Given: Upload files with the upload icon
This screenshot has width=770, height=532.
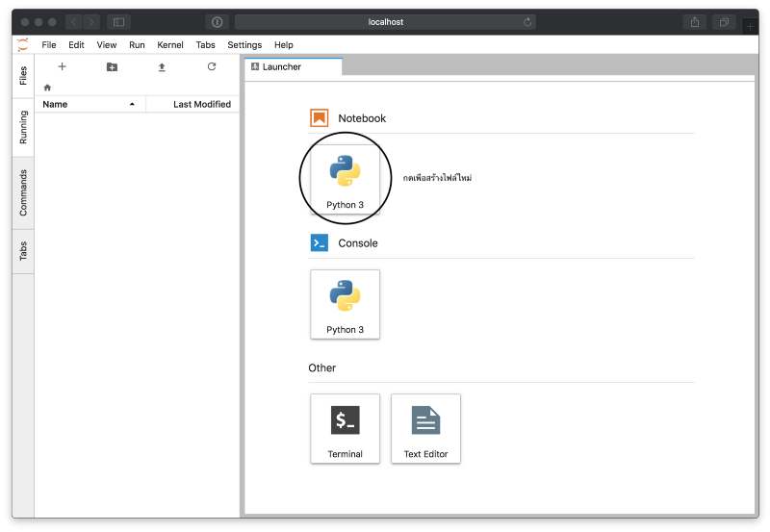Looking at the screenshot, I should pyautogui.click(x=162, y=67).
